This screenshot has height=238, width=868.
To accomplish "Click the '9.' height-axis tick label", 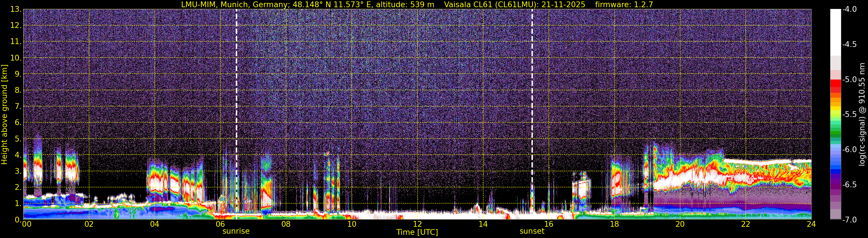I will 18,74.
